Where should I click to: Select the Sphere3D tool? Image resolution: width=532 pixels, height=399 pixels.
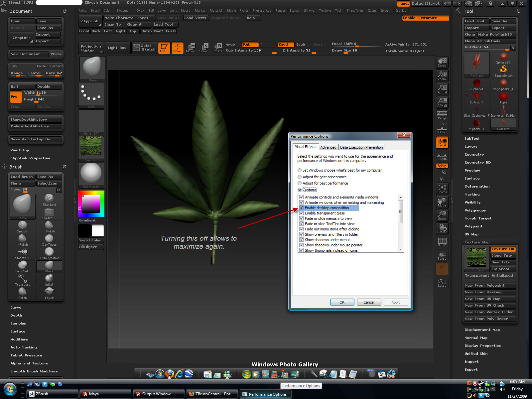tap(503, 58)
